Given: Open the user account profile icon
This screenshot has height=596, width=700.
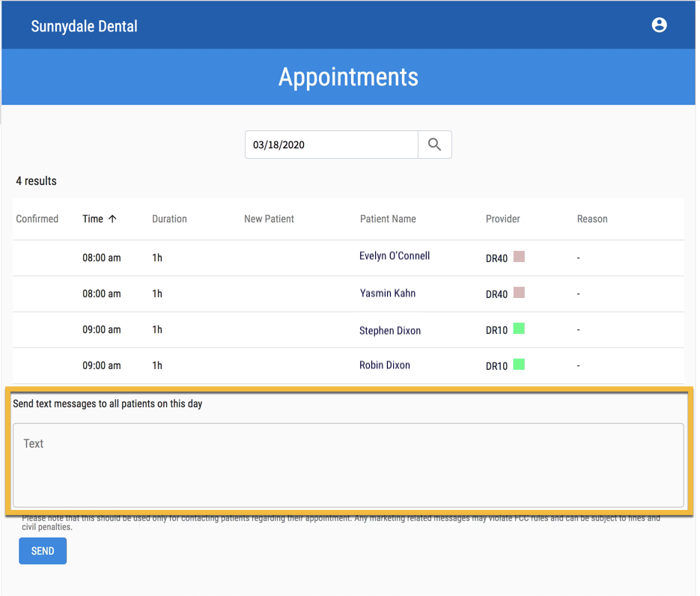Looking at the screenshot, I should point(659,25).
